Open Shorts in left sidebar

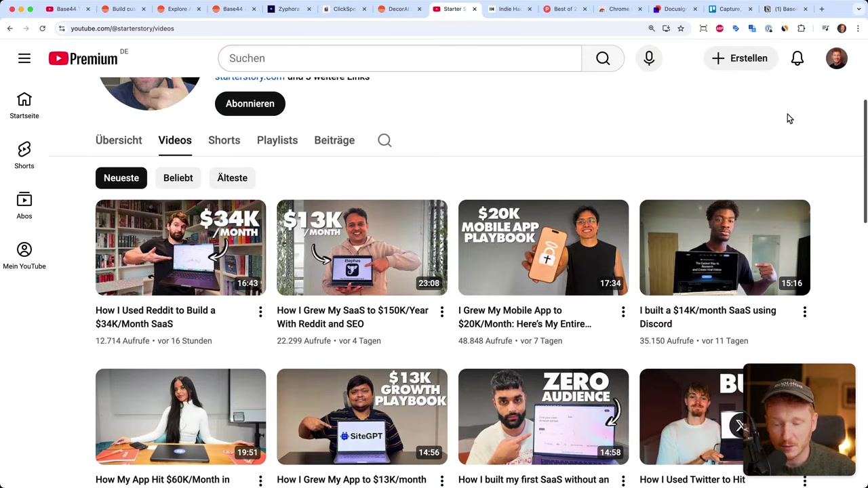24,156
